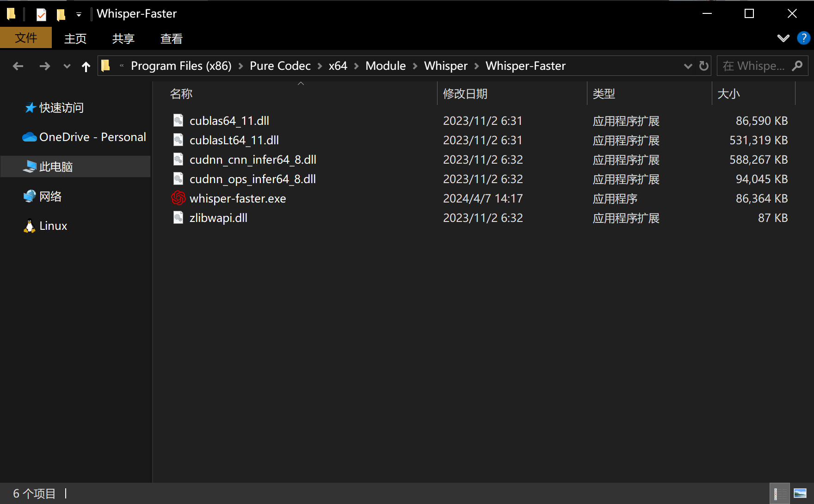Image resolution: width=814 pixels, height=504 pixels.
Task: Select the cublasLt64_11.dll file name
Action: point(234,140)
